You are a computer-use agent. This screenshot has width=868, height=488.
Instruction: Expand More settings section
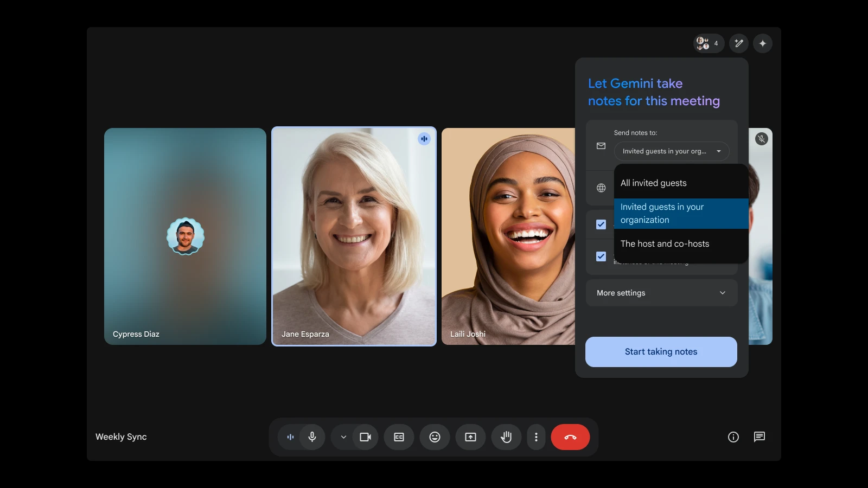[x=662, y=293]
